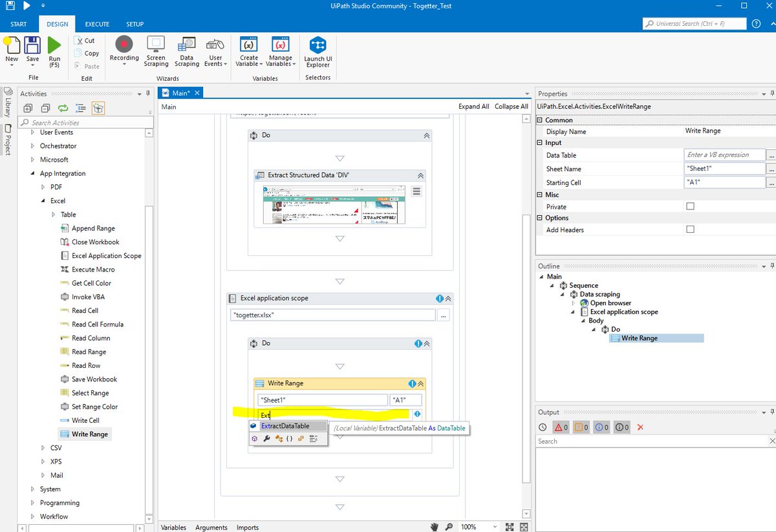
Task: Collapse all nodes in the Activities panel
Action: pos(45,108)
